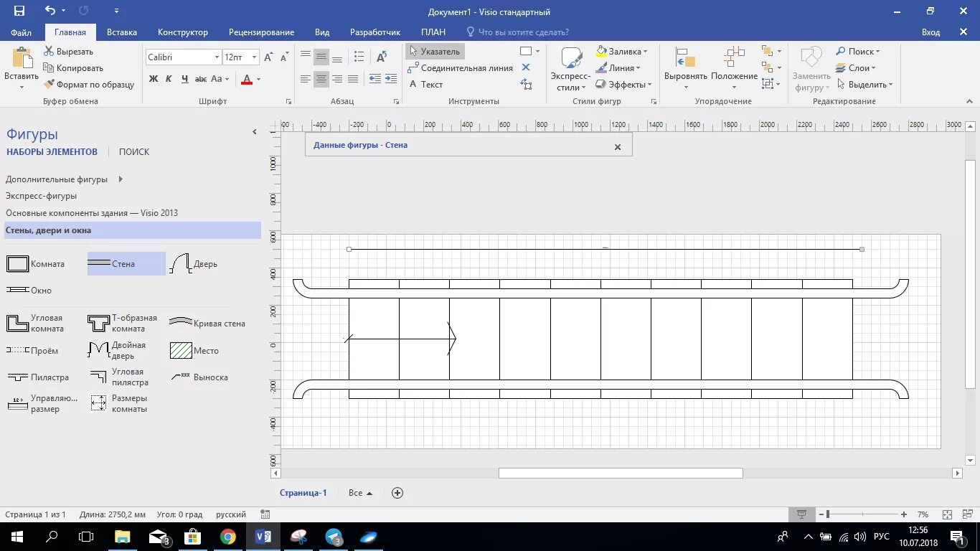Close the Данные фигуры - Стена dialog
980x551 pixels.
617,146
